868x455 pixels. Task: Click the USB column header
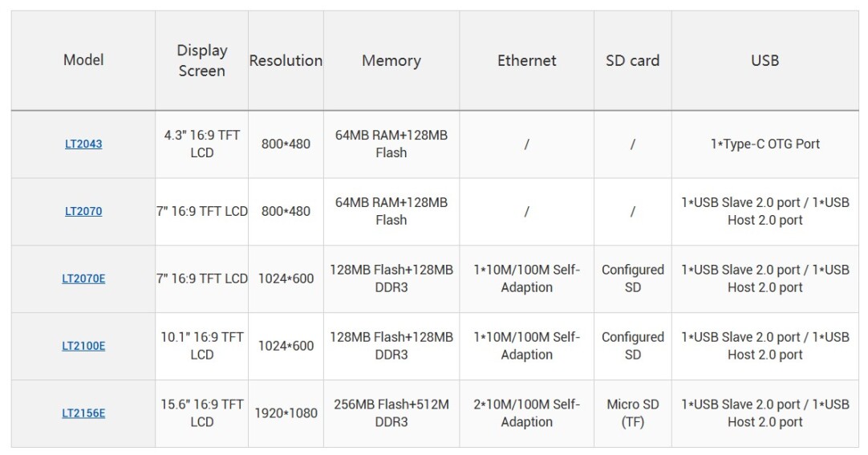(x=765, y=60)
